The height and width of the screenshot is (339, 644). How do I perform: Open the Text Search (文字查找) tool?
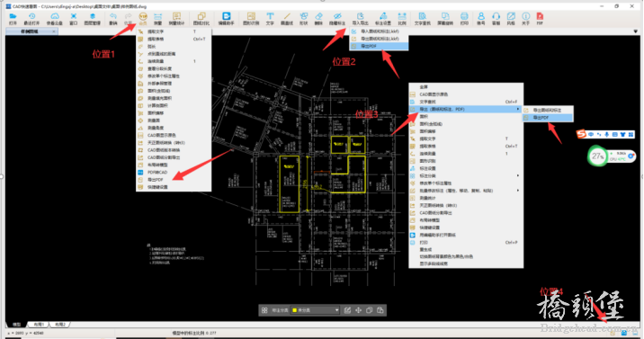(x=422, y=19)
